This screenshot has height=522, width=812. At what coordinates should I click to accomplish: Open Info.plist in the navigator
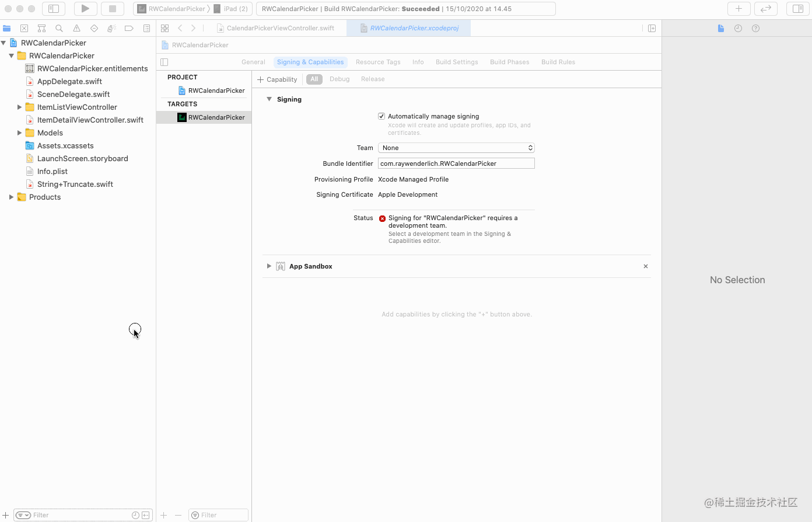coord(52,171)
